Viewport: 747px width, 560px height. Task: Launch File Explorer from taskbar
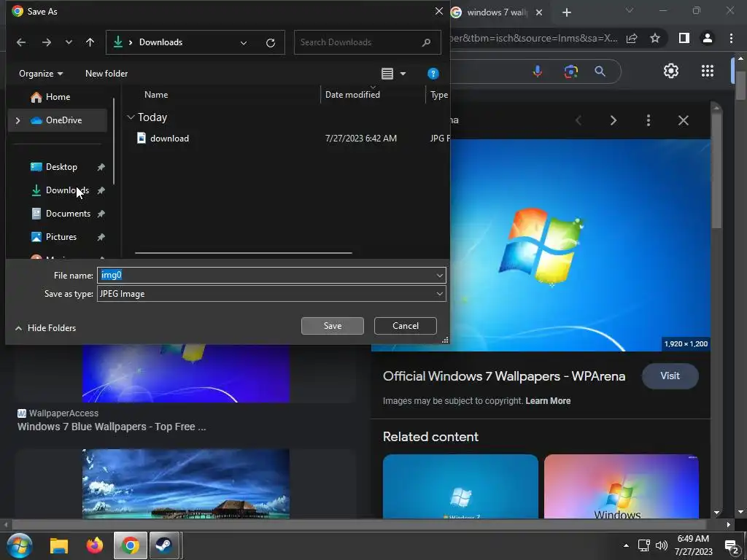(x=59, y=545)
